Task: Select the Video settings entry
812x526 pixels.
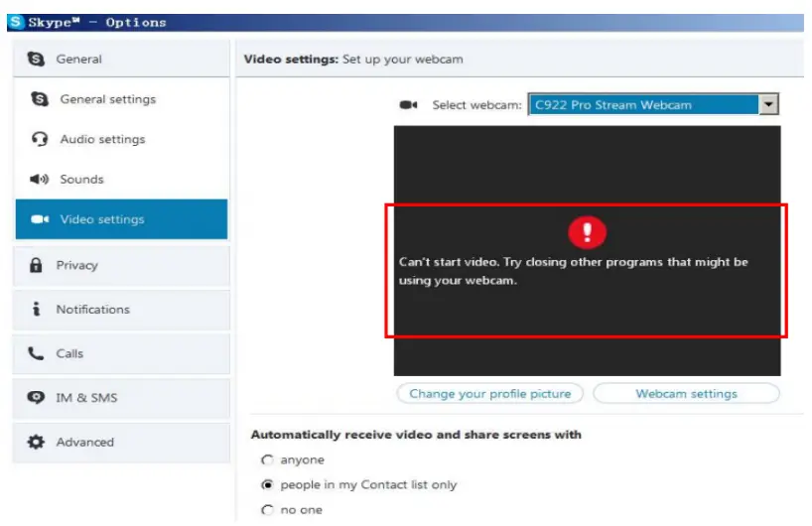Action: tap(121, 219)
